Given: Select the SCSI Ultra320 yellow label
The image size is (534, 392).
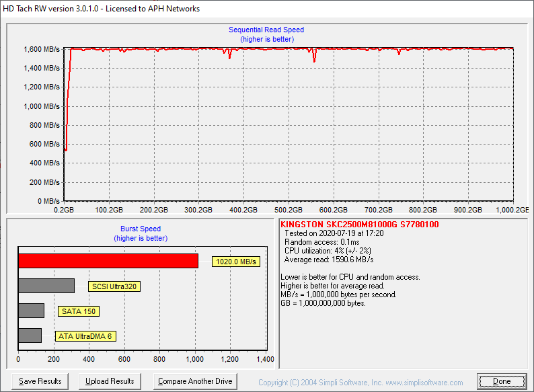Looking at the screenshot, I should [x=114, y=286].
